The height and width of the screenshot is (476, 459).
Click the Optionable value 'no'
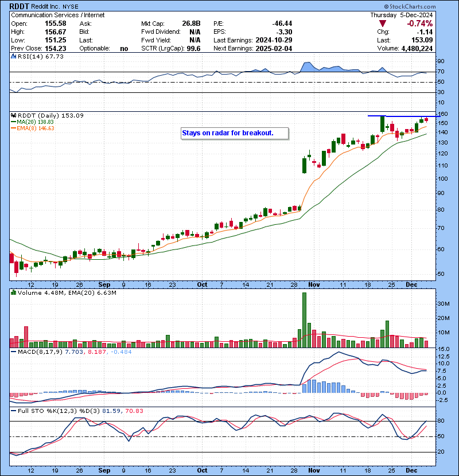pos(124,49)
